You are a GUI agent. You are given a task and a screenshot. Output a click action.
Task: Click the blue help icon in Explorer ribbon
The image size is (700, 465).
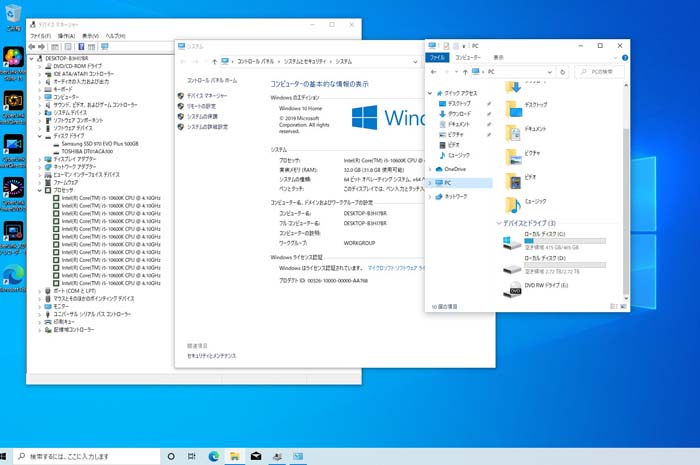(625, 58)
